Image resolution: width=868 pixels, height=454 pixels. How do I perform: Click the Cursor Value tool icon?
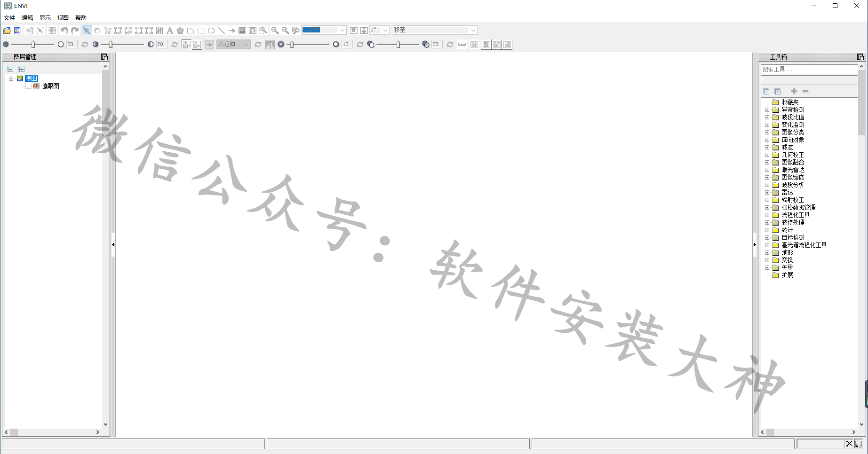pyautogui.click(x=40, y=31)
